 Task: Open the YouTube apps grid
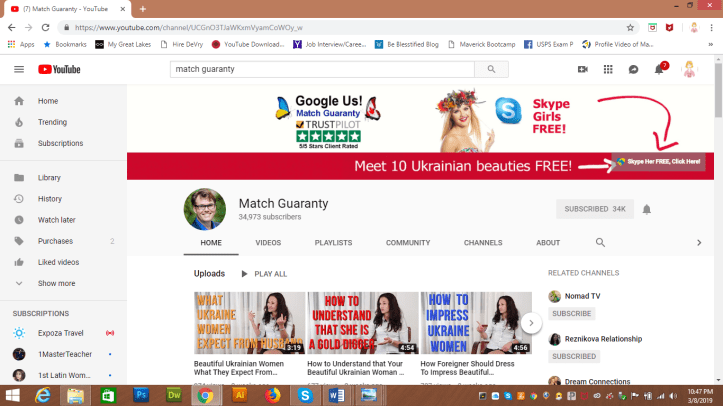coord(608,69)
